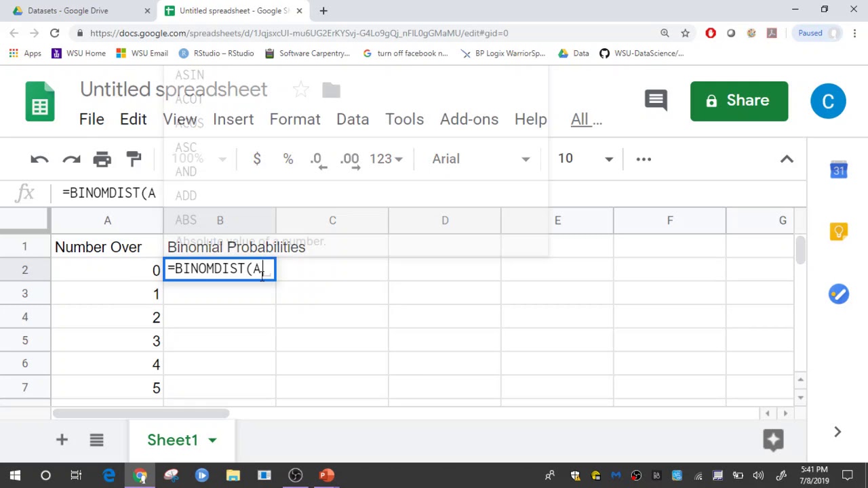Open the File menu
Image resolution: width=868 pixels, height=488 pixels.
coord(92,119)
